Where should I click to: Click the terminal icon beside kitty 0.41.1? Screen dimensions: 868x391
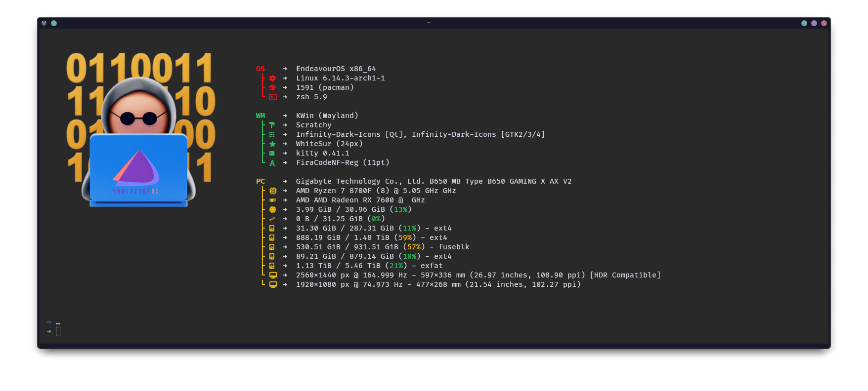coord(272,153)
